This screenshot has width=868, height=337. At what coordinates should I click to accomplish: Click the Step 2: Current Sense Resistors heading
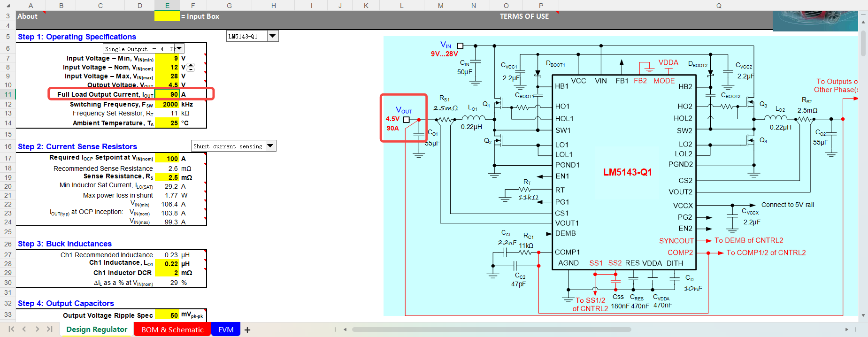[77, 146]
